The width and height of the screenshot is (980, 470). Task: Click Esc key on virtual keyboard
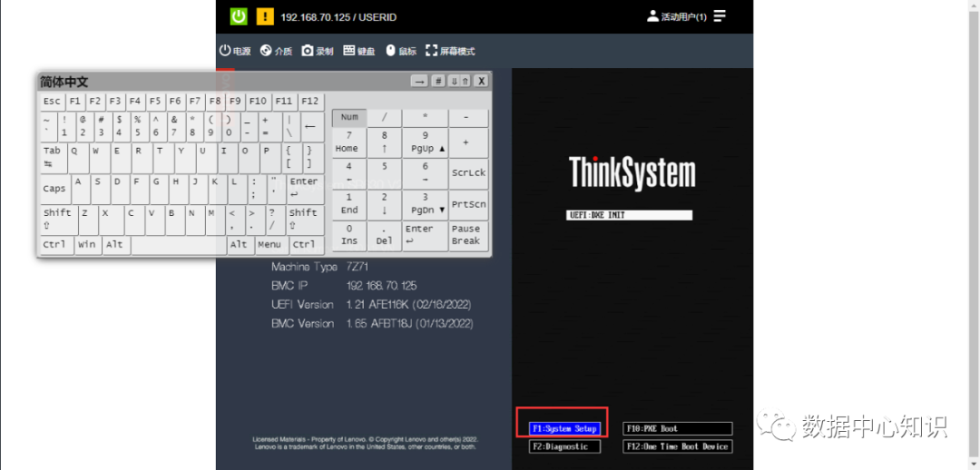[52, 102]
